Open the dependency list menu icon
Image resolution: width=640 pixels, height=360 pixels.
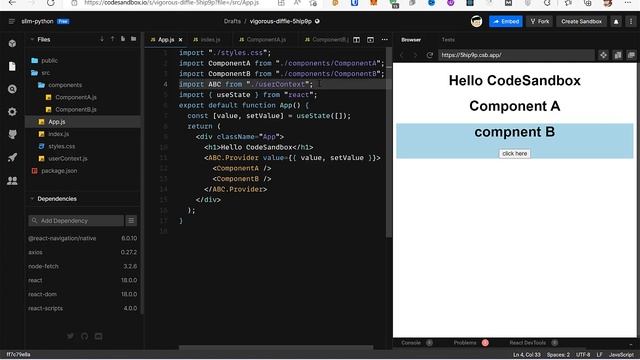pyautogui.click(x=131, y=220)
